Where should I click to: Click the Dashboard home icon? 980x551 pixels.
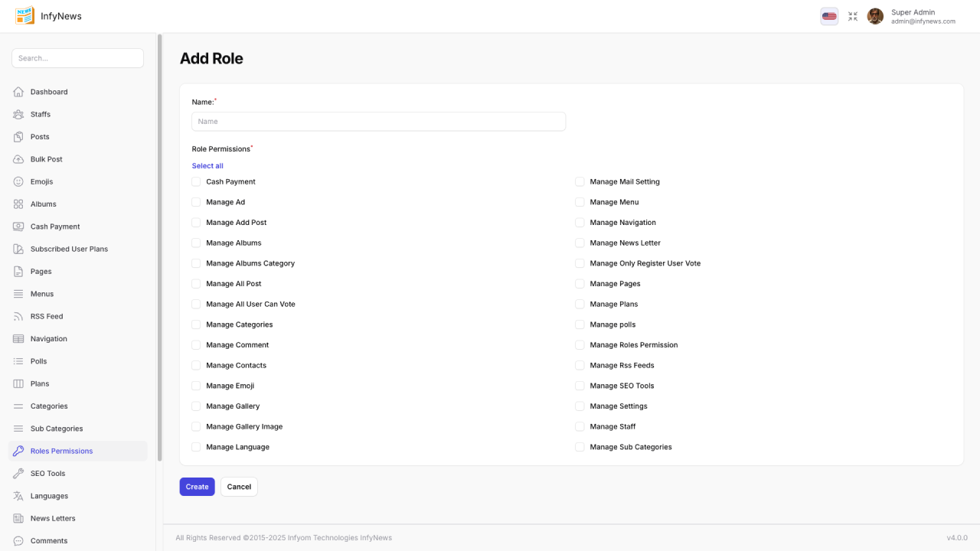tap(18, 92)
